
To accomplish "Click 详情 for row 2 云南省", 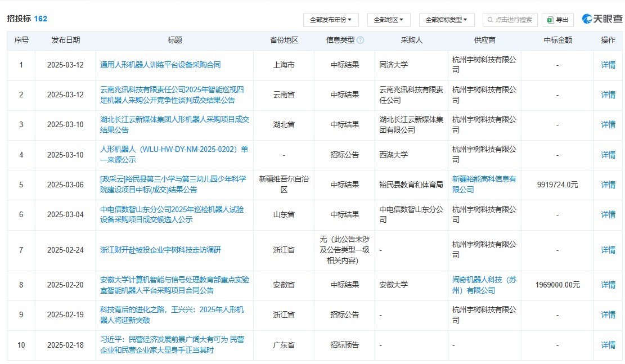I will click(x=608, y=95).
